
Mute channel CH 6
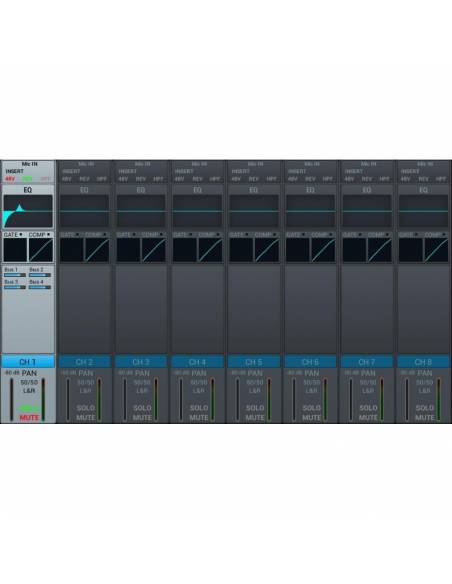(312, 418)
